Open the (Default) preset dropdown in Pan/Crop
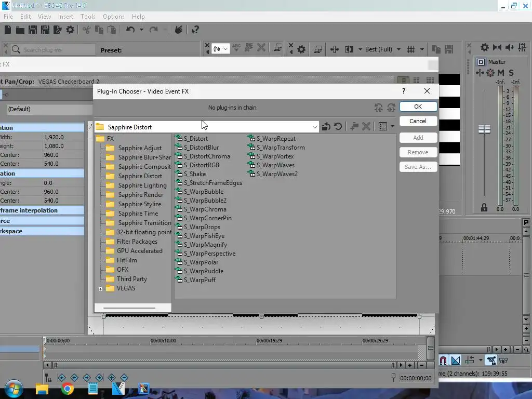This screenshot has height=399, width=532. click(x=50, y=109)
